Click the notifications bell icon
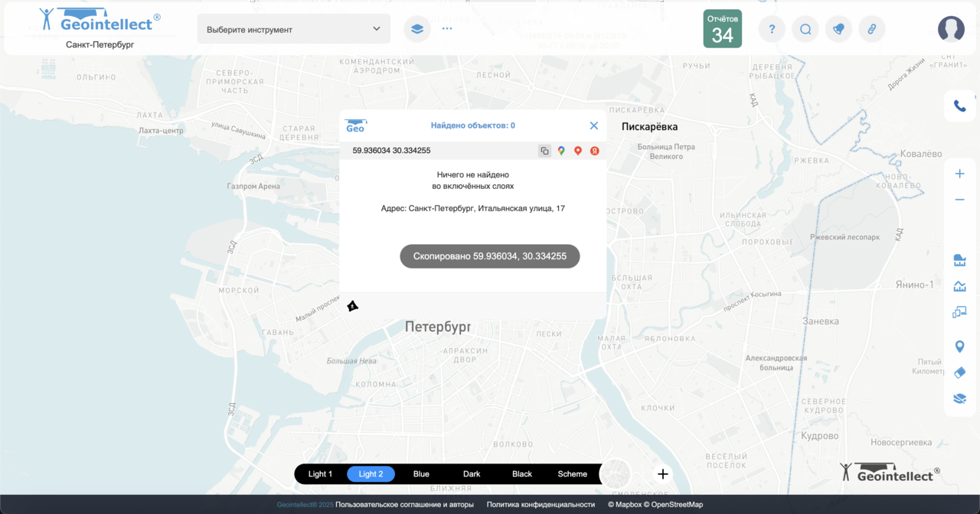Screen dimensions: 980x514 (838, 29)
